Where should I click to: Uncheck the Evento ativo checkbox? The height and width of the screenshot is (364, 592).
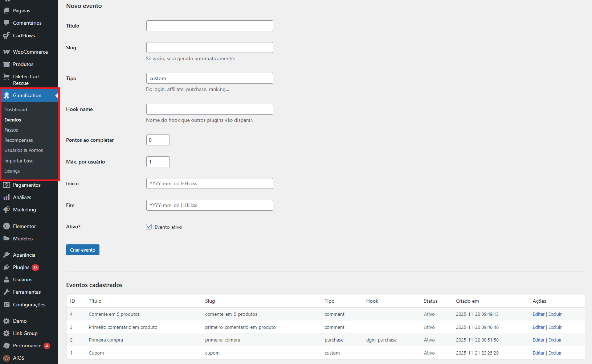[149, 227]
